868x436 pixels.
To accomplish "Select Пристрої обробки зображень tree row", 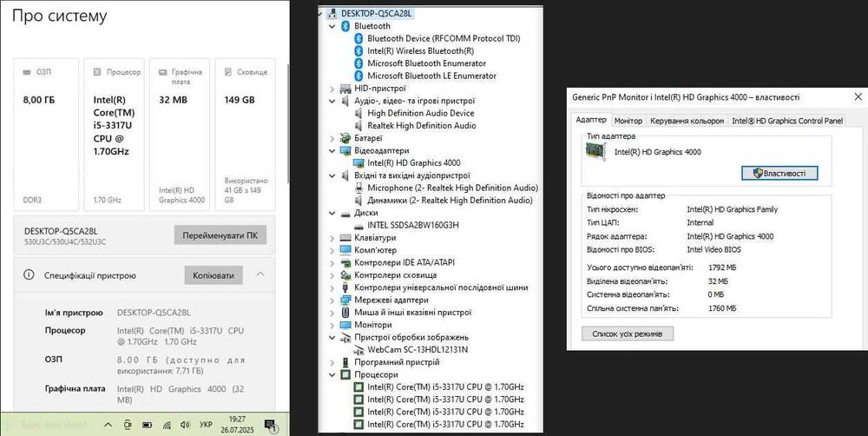I will [x=411, y=337].
